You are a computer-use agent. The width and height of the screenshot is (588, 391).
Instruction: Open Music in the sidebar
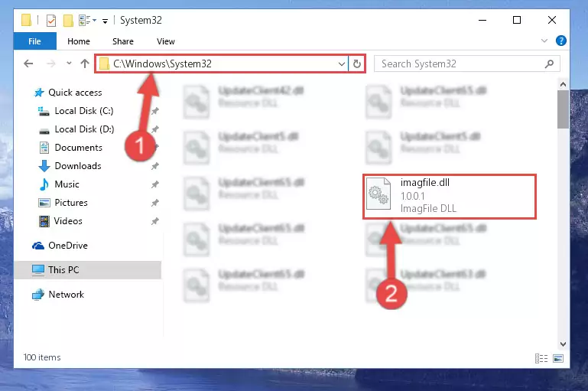point(59,184)
